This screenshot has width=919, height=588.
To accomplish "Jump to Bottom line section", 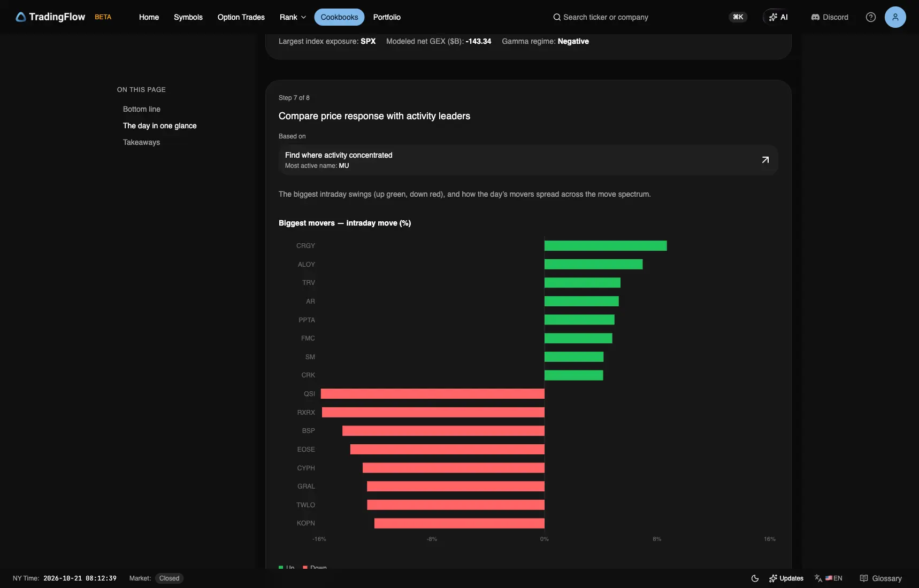I will point(142,109).
